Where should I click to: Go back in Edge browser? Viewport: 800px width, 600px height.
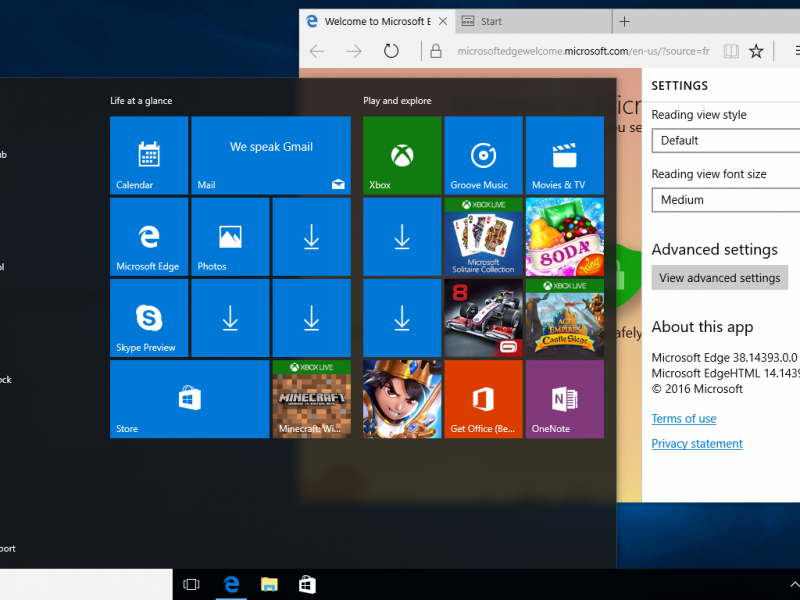click(317, 51)
